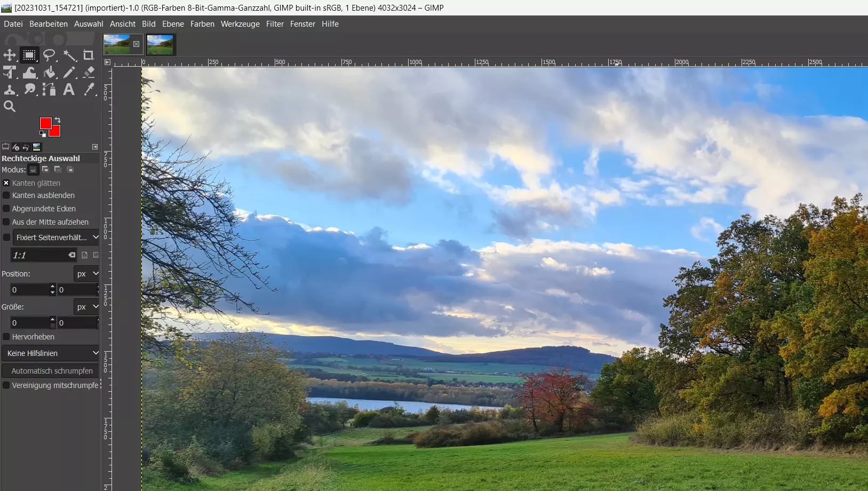Click the Automatisch schrumpfen button
The width and height of the screenshot is (868, 491).
[51, 370]
